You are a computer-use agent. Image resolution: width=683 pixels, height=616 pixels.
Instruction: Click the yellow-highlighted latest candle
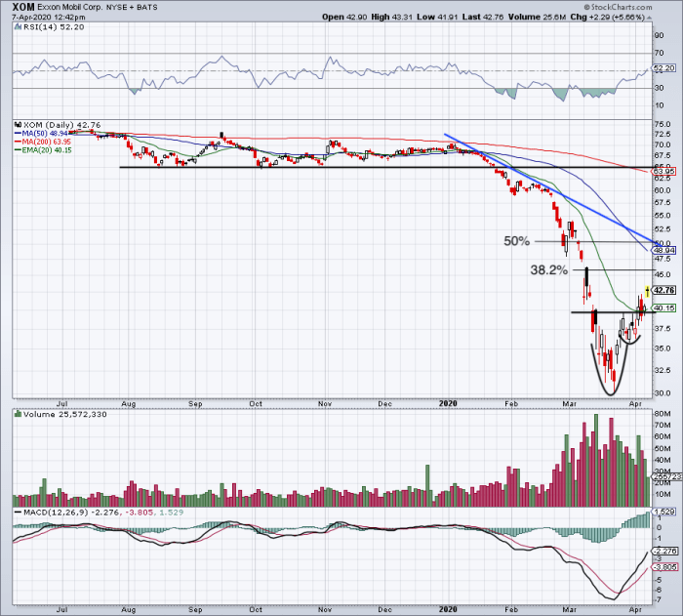pos(648,291)
